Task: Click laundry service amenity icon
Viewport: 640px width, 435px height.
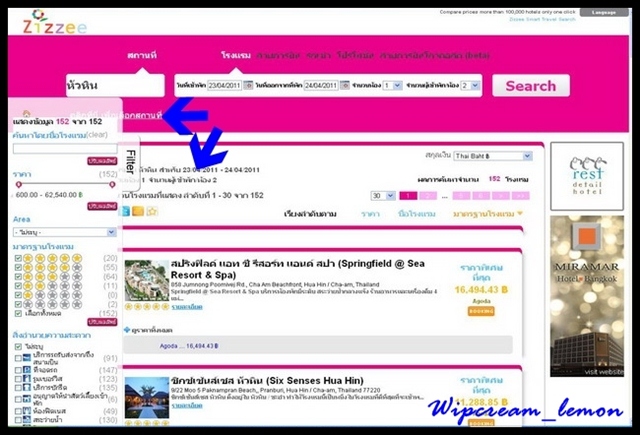Action: [27, 387]
